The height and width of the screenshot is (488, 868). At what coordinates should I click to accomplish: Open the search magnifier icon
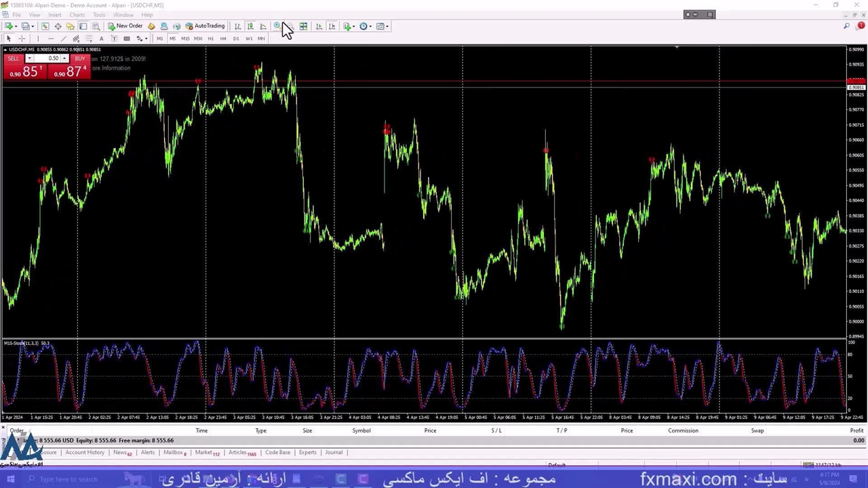[846, 26]
